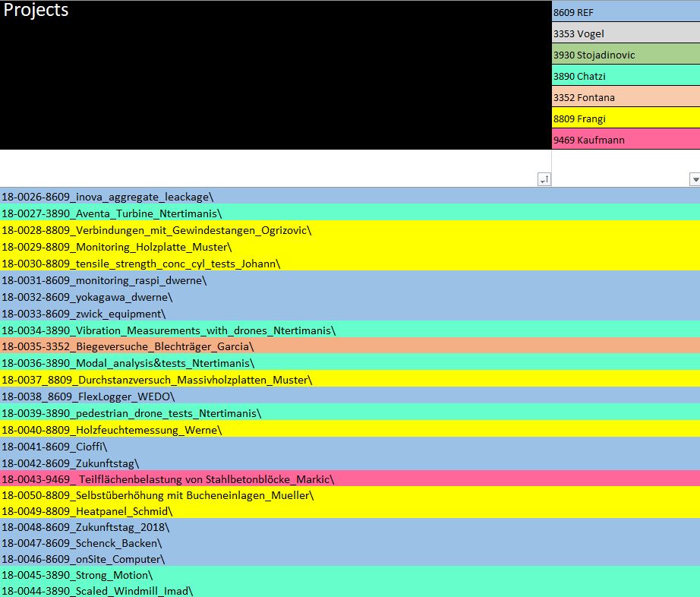
Task: Select row 18-0030-8809_tensile_strength_conc_cyl_tests_Johann
Action: (350, 263)
